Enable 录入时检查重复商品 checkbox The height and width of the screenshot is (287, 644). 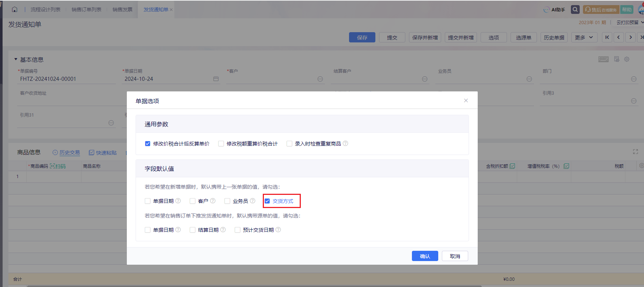coord(289,144)
